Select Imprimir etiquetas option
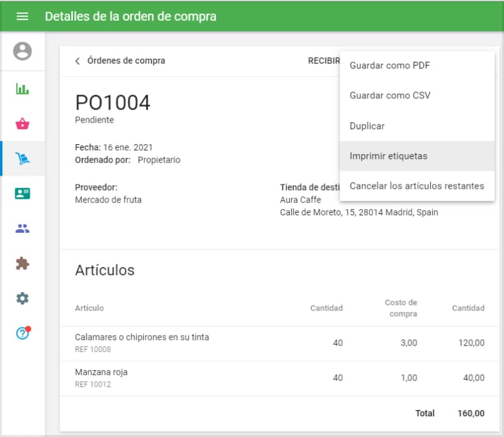Image resolution: width=504 pixels, height=437 pixels. 388,156
